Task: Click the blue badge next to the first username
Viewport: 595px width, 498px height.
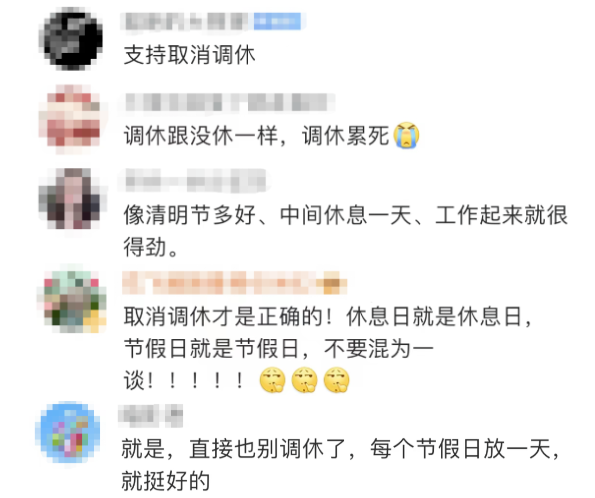Action: (x=277, y=21)
